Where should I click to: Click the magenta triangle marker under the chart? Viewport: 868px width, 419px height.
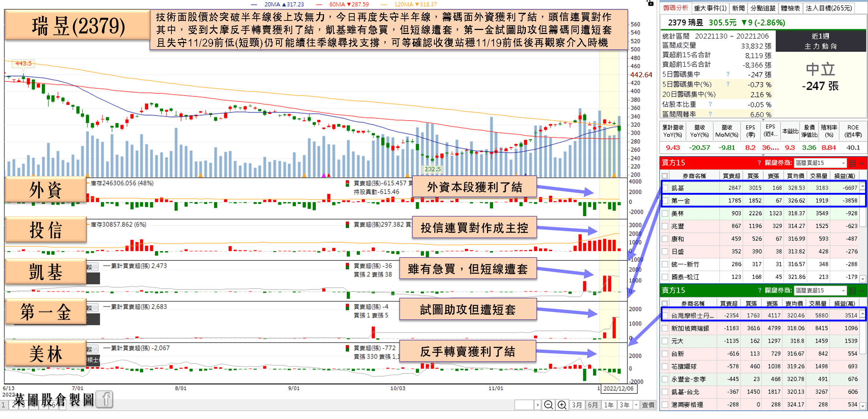coord(323,175)
